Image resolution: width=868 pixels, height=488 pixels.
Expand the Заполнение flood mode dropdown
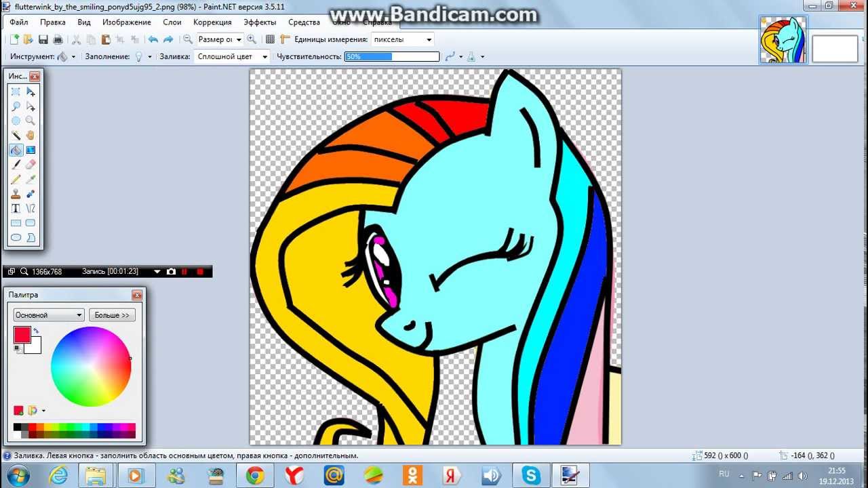(x=150, y=57)
